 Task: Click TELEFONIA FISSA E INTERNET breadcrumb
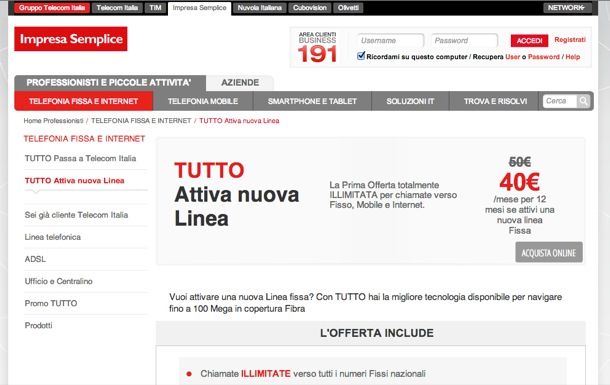141,121
